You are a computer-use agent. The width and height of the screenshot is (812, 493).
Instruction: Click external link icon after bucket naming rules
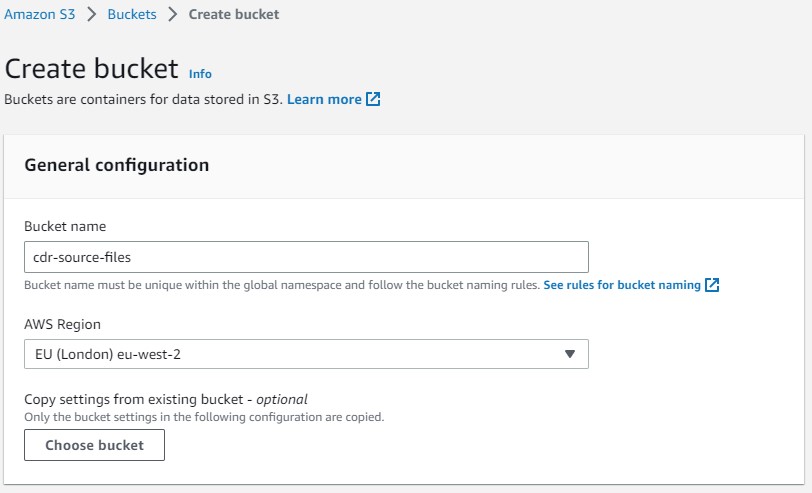tap(712, 285)
